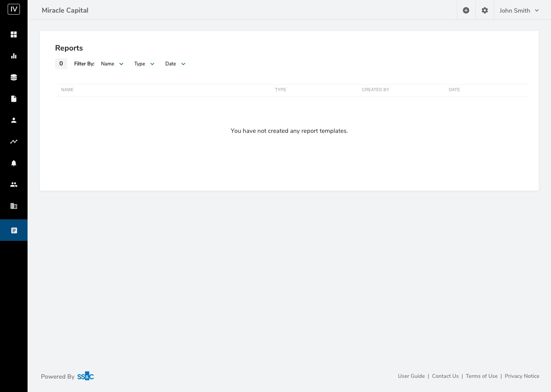Screen dimensions: 551x392
Task: Open the single person icon
Action: pyautogui.click(x=14, y=120)
